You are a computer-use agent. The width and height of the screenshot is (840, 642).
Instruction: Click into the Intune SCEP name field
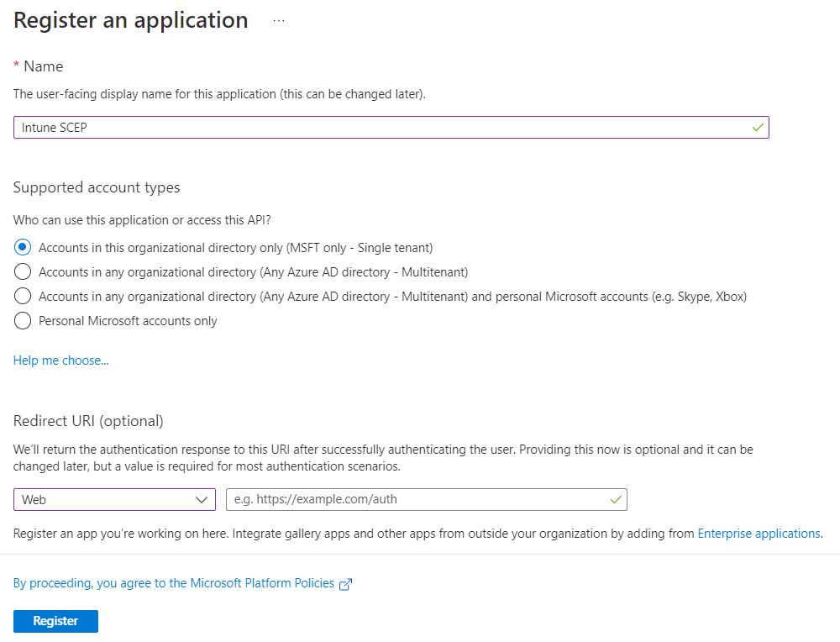point(378,127)
